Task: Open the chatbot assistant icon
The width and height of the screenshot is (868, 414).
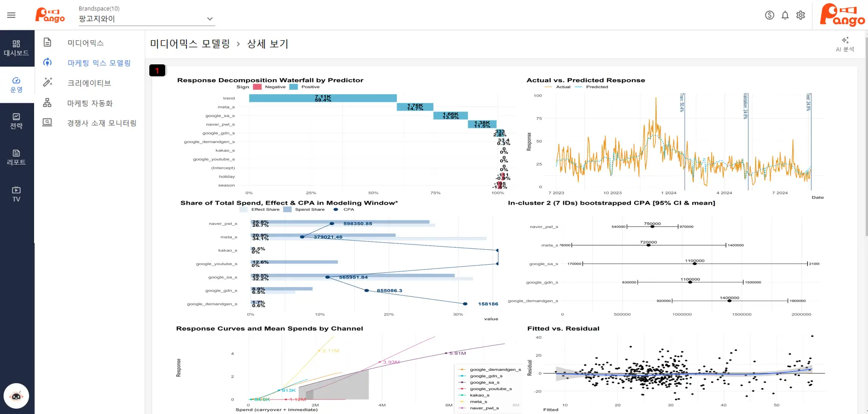Action: tap(16, 396)
